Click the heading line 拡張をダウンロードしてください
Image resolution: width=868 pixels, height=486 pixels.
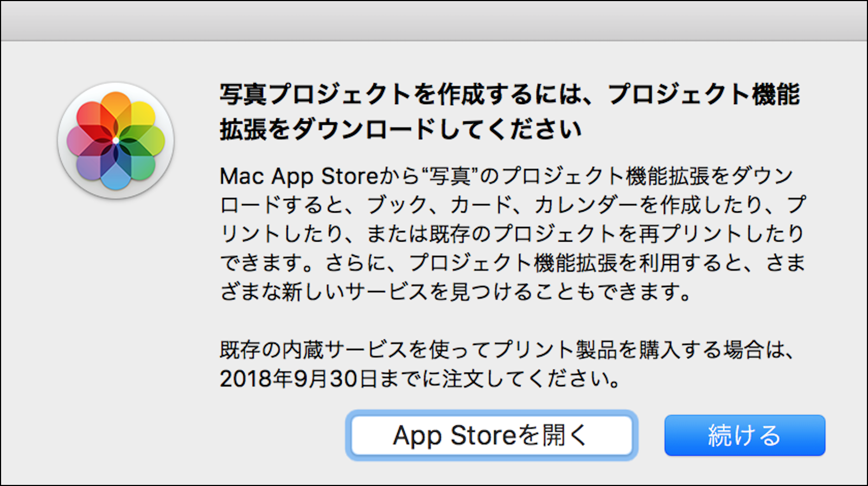400,130
